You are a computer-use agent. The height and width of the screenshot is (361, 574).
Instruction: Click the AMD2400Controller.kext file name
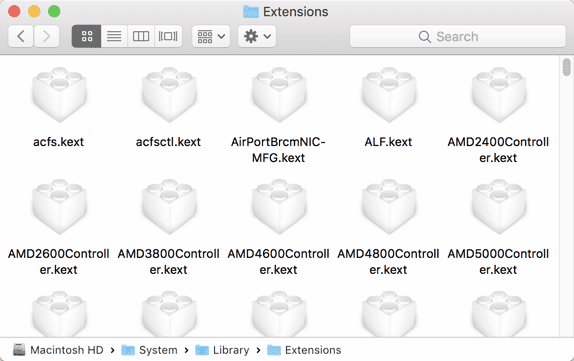click(498, 150)
